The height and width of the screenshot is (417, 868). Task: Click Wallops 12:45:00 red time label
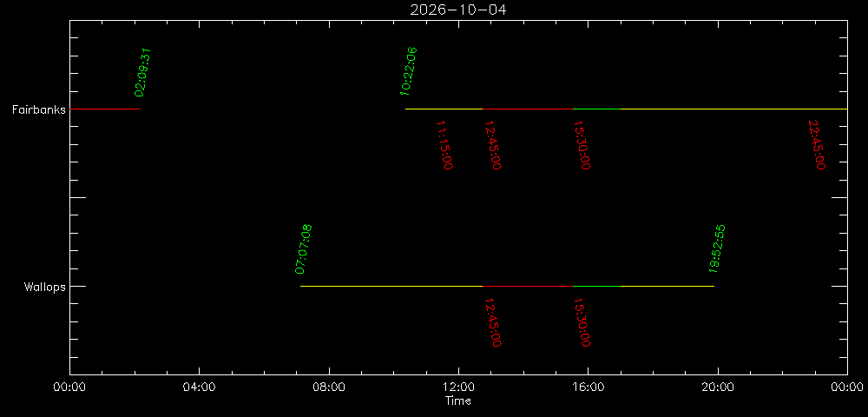click(x=493, y=322)
